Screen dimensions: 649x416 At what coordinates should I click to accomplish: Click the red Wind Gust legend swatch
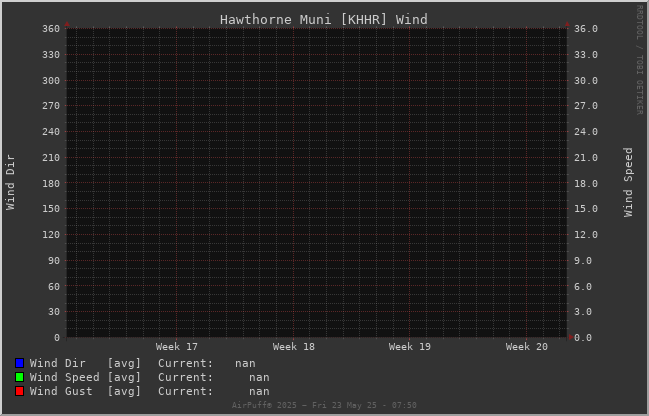point(19,391)
